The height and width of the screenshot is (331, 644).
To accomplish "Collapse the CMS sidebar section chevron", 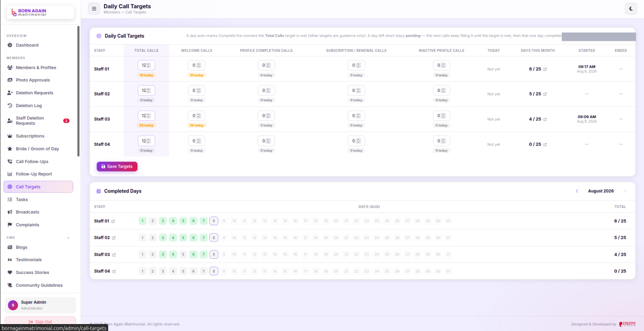I will point(69,238).
